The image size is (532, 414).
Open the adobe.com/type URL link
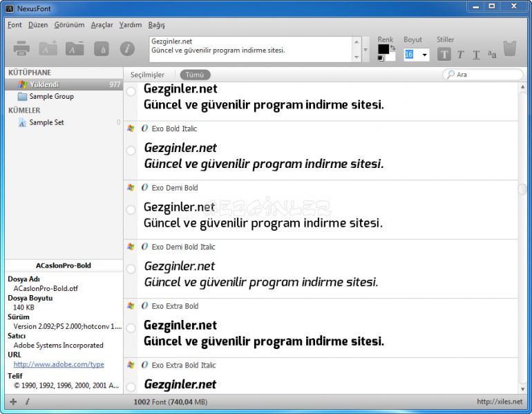click(x=59, y=364)
